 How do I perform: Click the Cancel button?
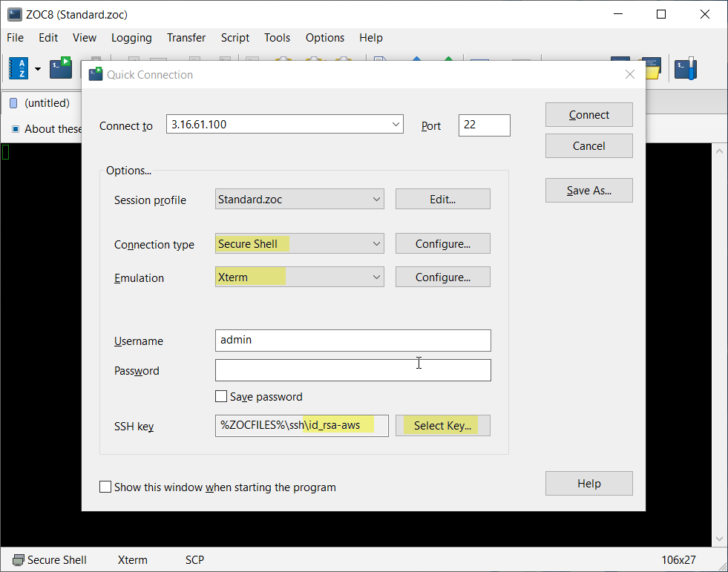588,146
